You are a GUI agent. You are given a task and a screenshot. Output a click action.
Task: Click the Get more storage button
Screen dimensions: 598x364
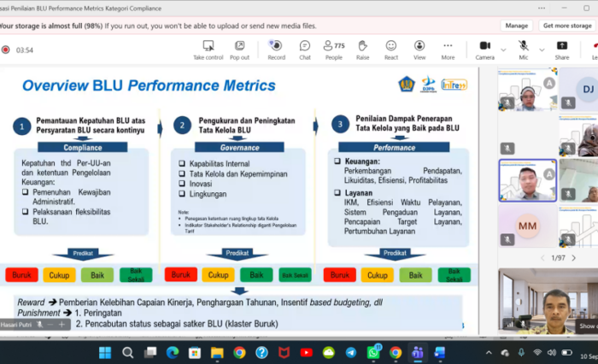pyautogui.click(x=567, y=26)
